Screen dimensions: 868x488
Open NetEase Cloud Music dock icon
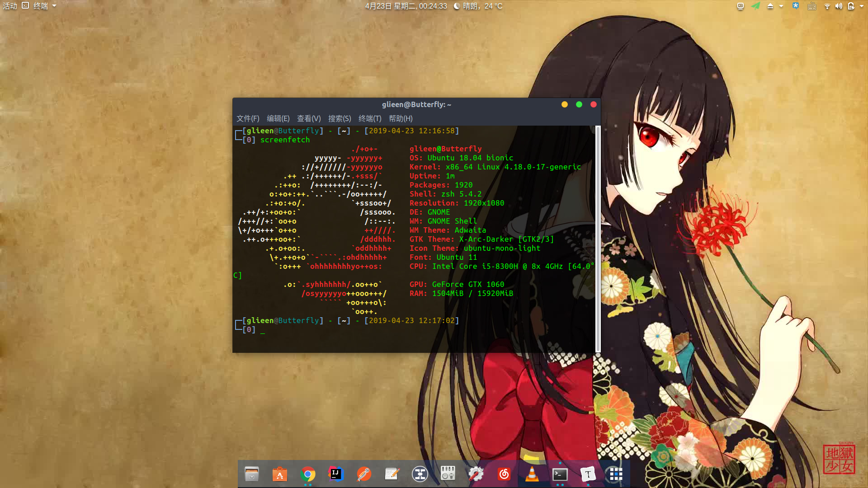pos(504,474)
